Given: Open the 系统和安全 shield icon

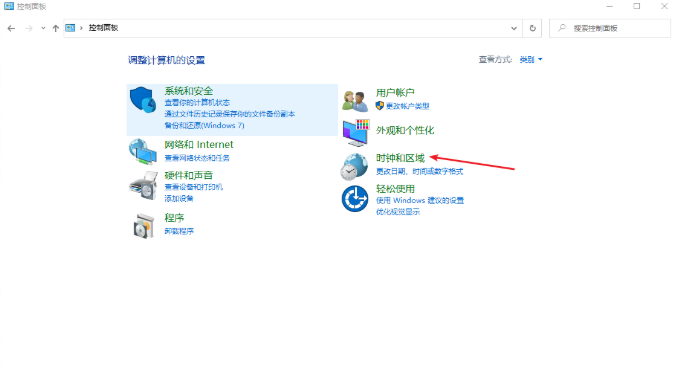Looking at the screenshot, I should coord(143,99).
